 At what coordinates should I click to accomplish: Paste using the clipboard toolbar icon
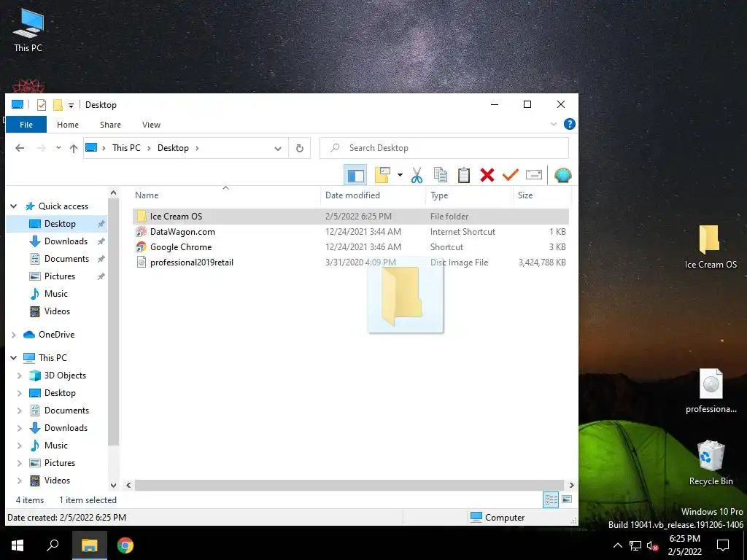463,175
